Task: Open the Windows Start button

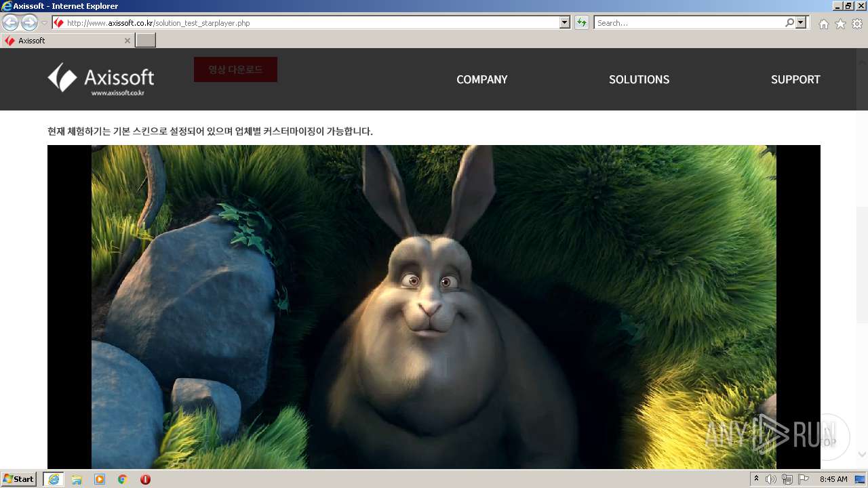Action: click(18, 479)
